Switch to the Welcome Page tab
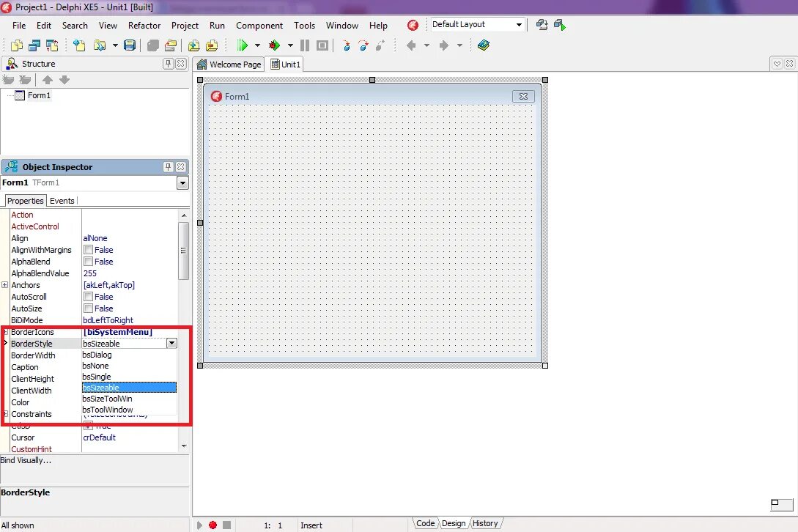Viewport: 798px width, 532px height. click(x=230, y=64)
